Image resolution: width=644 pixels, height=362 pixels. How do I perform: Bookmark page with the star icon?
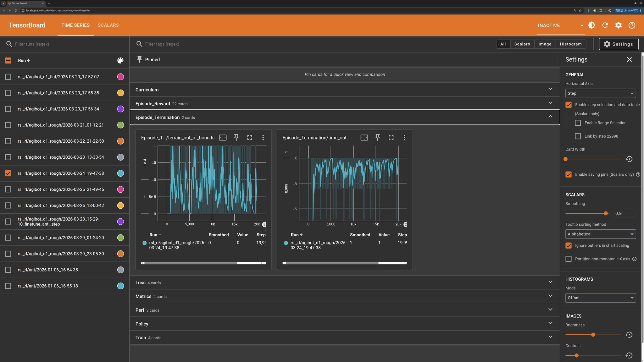[580, 10]
